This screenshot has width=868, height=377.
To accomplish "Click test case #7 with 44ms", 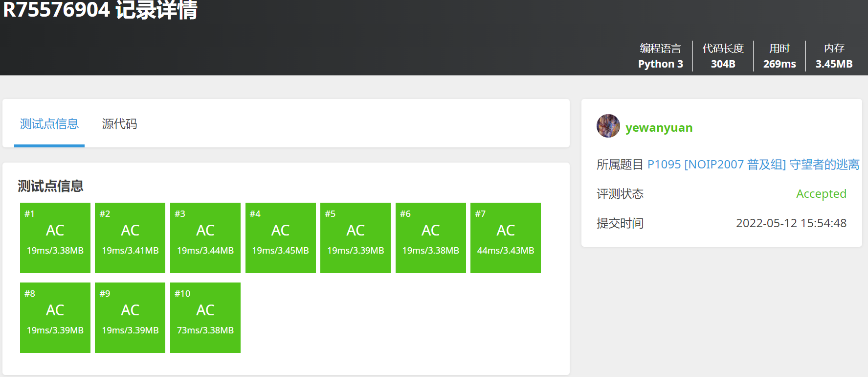I will (x=506, y=238).
